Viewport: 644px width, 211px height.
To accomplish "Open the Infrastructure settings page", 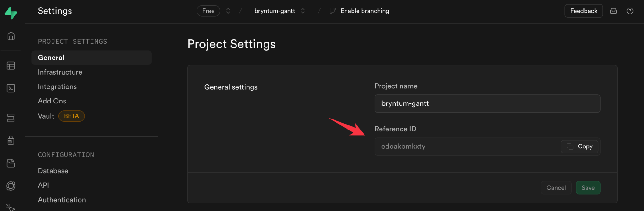I will point(60,72).
